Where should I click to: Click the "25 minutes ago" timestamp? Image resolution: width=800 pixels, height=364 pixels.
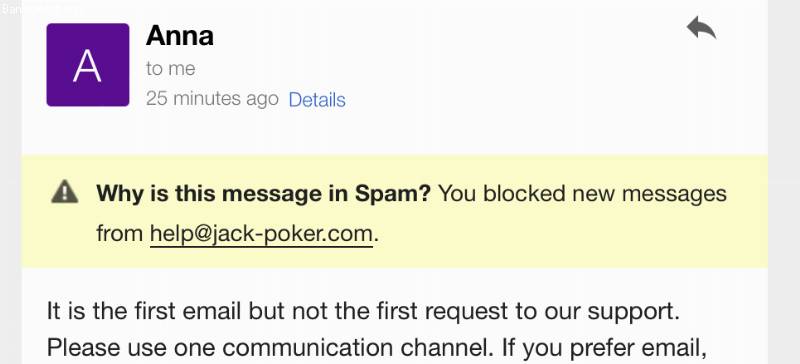212,99
